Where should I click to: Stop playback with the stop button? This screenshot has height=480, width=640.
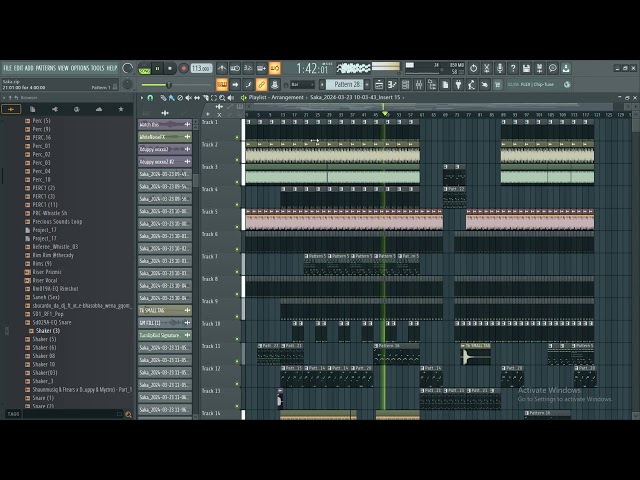click(x=170, y=69)
